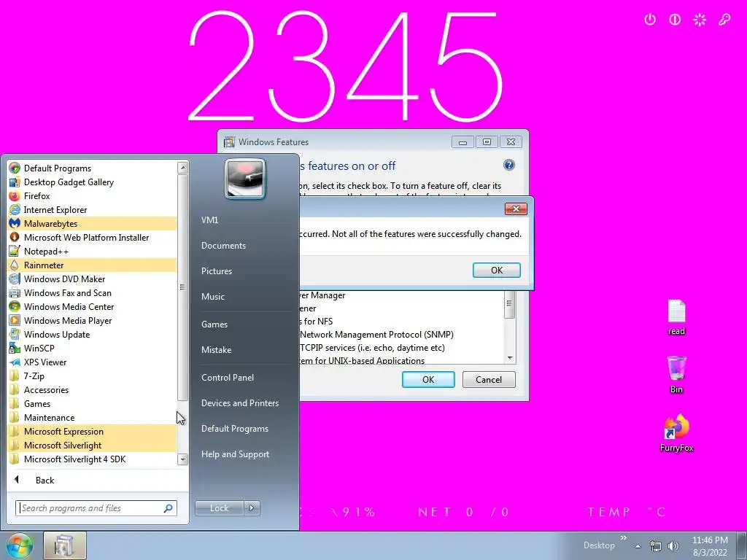The width and height of the screenshot is (747, 560).
Task: Click programs list scrollbar up arrow
Action: pyautogui.click(x=182, y=167)
